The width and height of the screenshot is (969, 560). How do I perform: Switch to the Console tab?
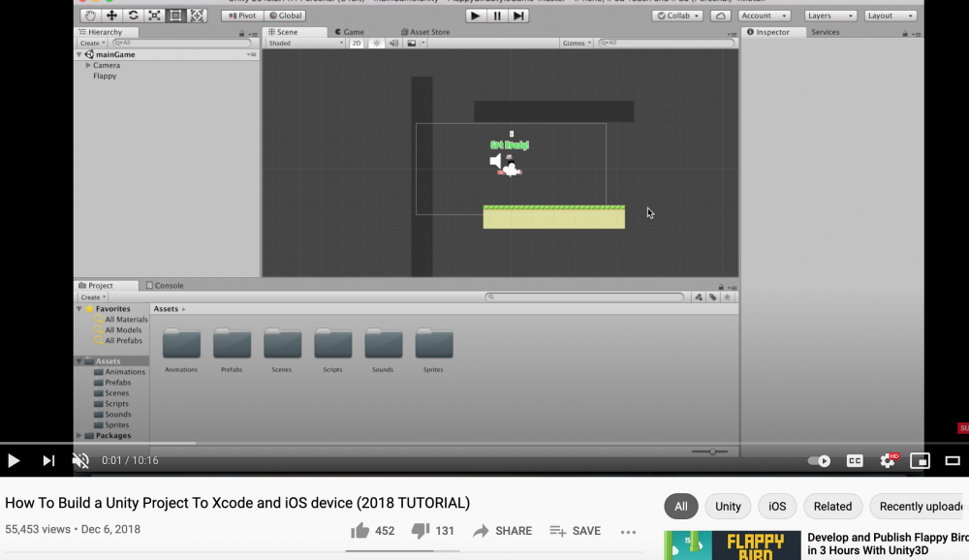[165, 285]
